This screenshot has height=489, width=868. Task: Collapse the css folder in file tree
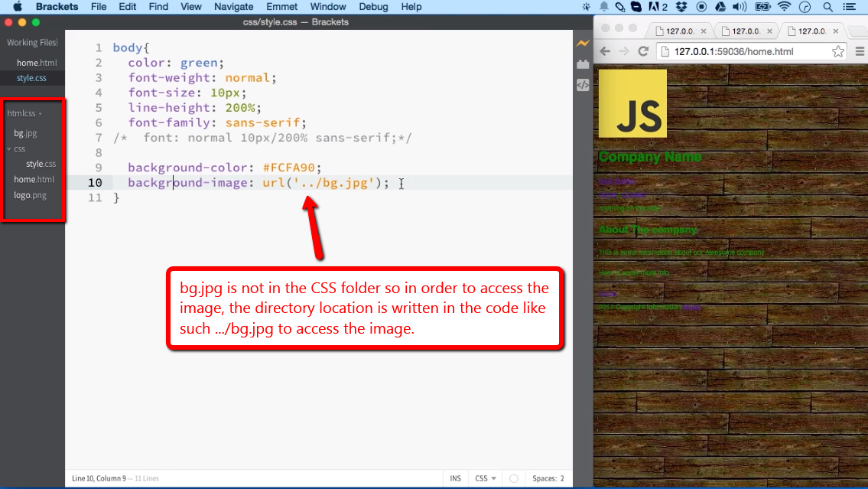10,149
